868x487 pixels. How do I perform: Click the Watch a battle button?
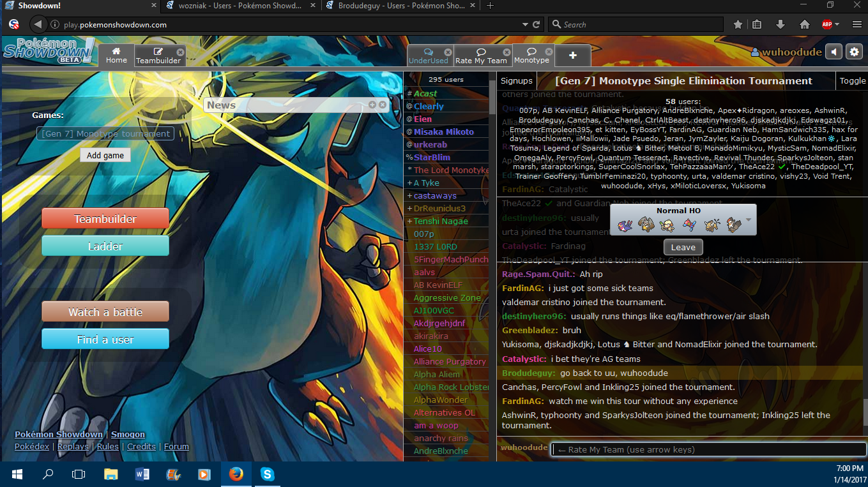pos(105,311)
